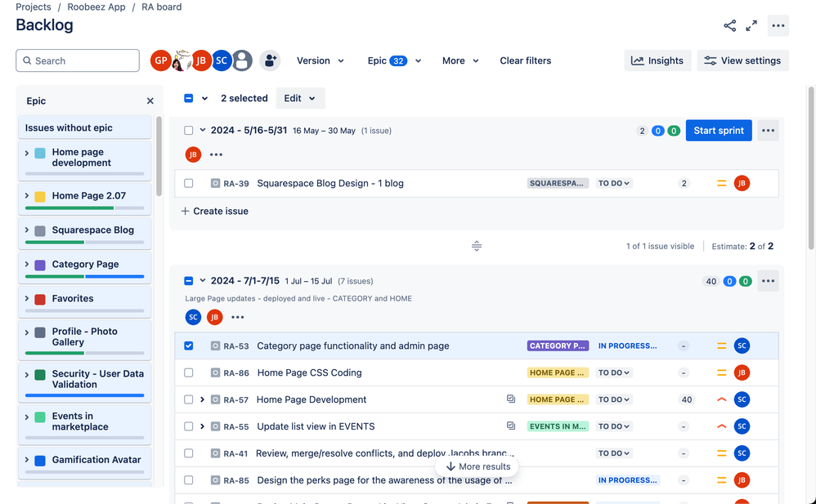816x504 pixels.
Task: Change RA-39 status from TO DO
Action: click(614, 183)
